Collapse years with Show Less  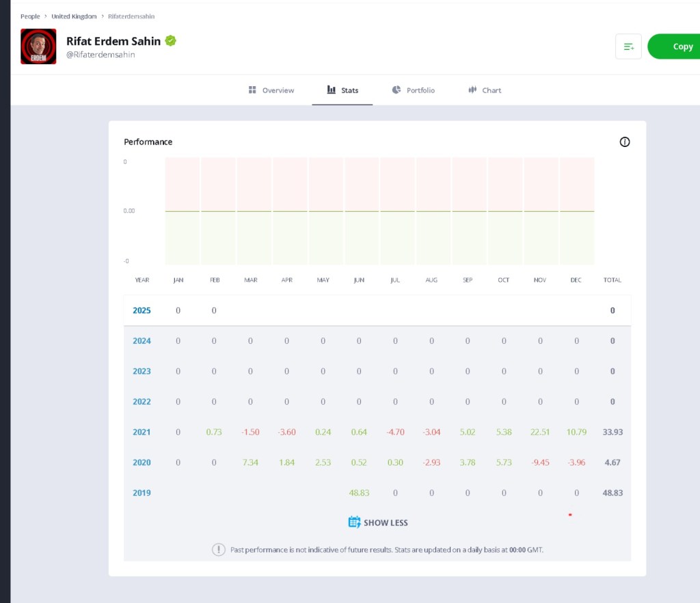click(378, 522)
